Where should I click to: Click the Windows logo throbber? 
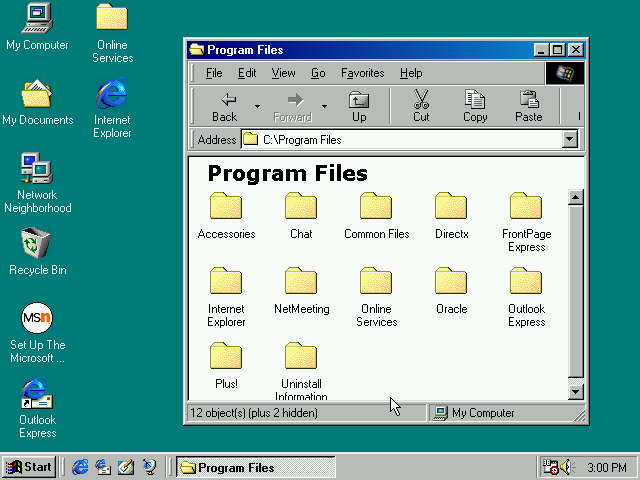565,73
